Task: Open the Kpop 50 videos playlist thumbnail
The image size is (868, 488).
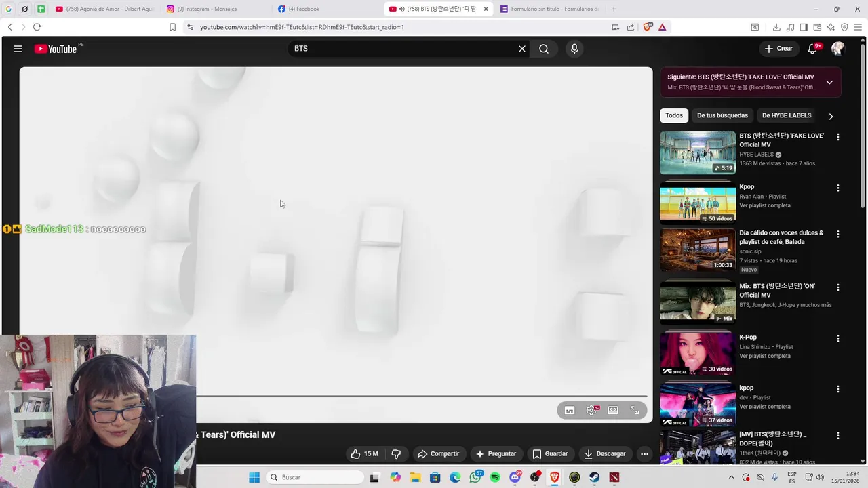Action: [x=698, y=203]
